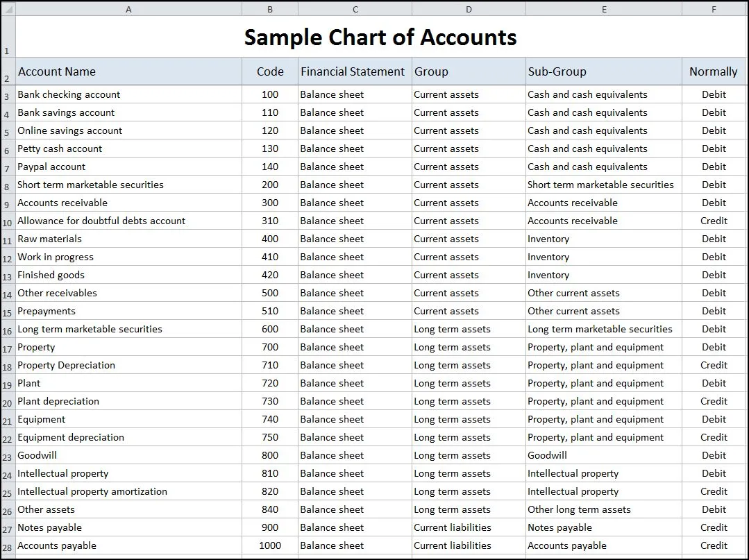Click the Normally header cell
Viewport: 749px width, 560px height.
tap(713, 71)
